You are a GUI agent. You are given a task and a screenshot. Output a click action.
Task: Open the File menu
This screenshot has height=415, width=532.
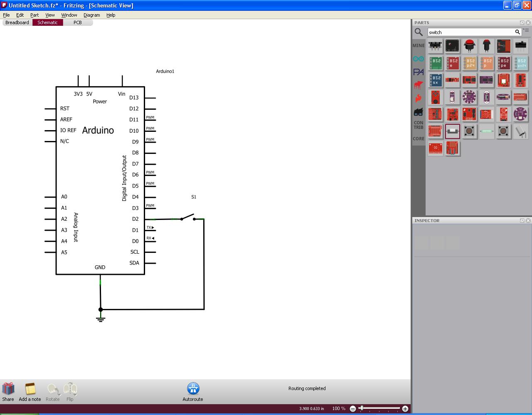click(x=6, y=15)
